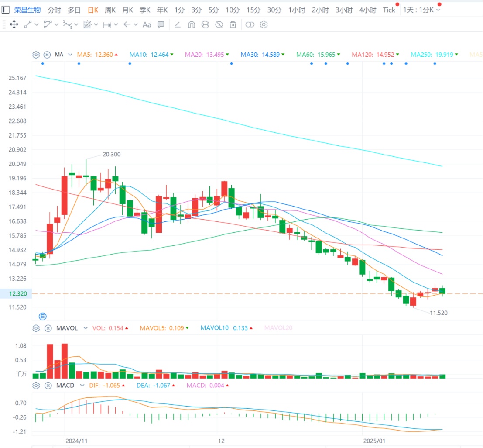The image size is (483, 448).
Task: Select the wave pattern drawing tool
Action: (x=68, y=24)
